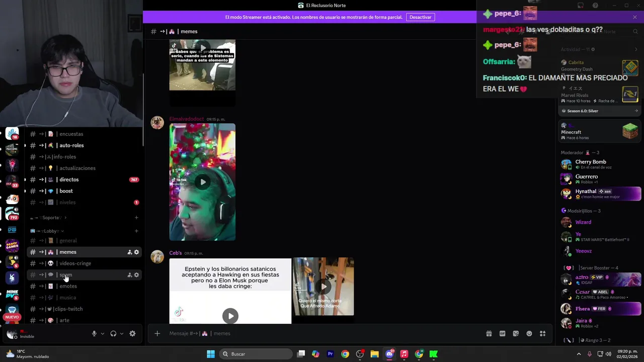Open the MetroMC server icon

click(x=12, y=149)
